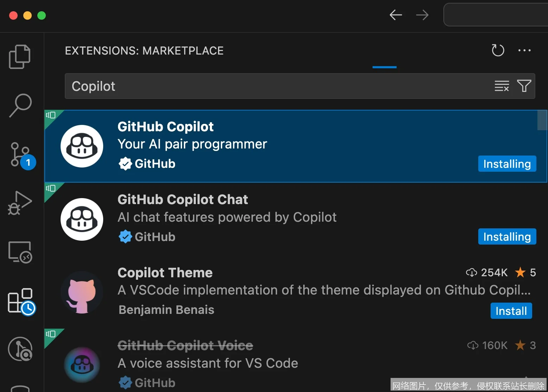Click the pre-release badge on GitHub Copilot
This screenshot has width=548, height=392.
point(51,115)
